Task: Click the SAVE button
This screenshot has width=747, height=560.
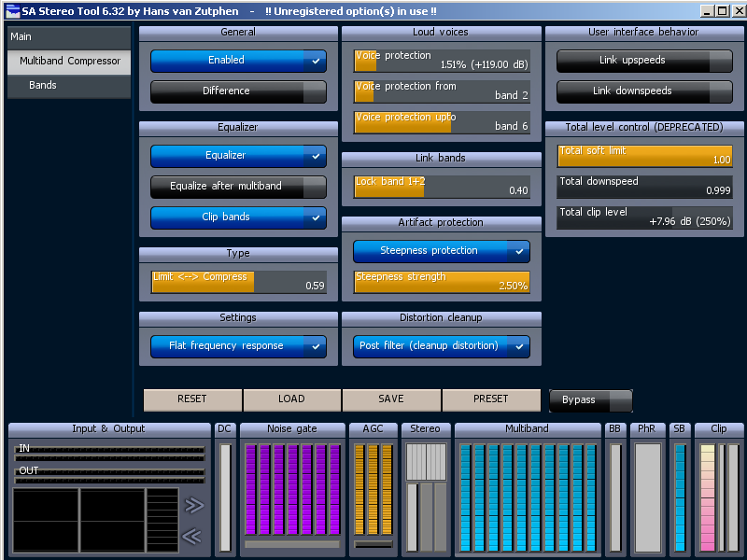Action: (391, 399)
